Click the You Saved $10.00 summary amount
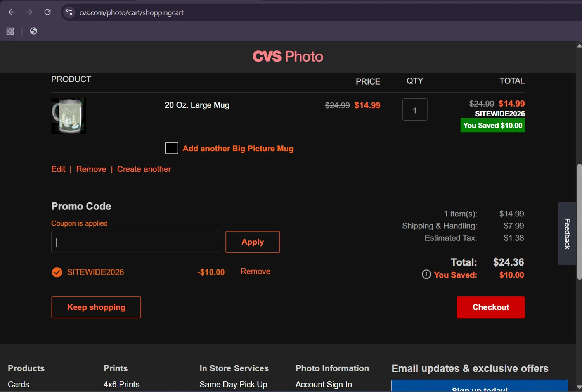The height and width of the screenshot is (392, 582). click(511, 275)
